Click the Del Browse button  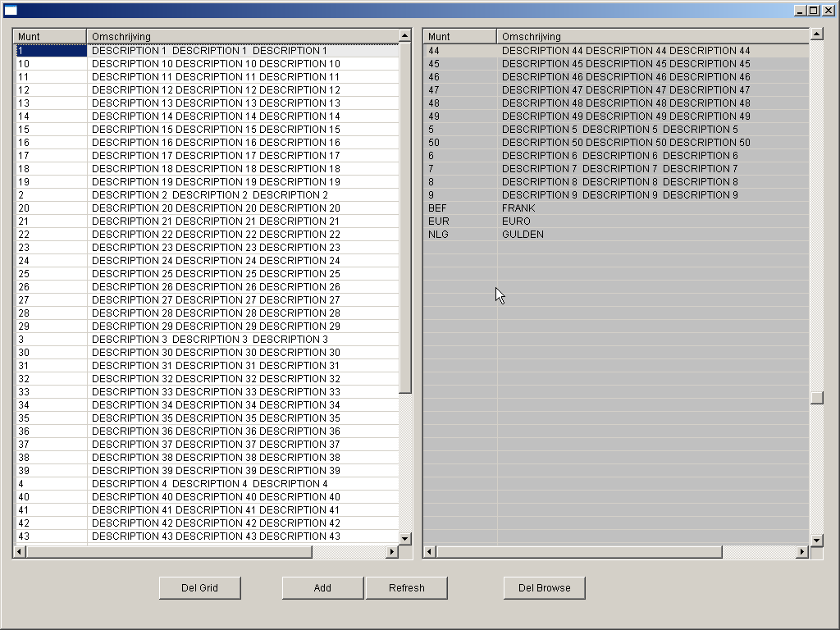point(545,587)
